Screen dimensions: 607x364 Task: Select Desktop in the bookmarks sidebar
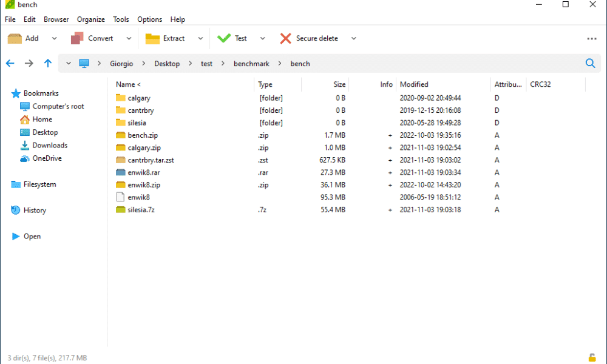coord(45,132)
